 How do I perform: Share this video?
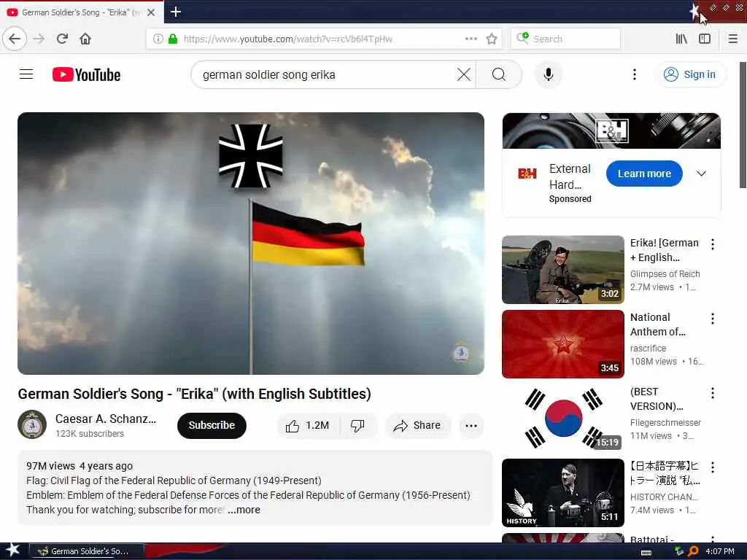pos(417,425)
